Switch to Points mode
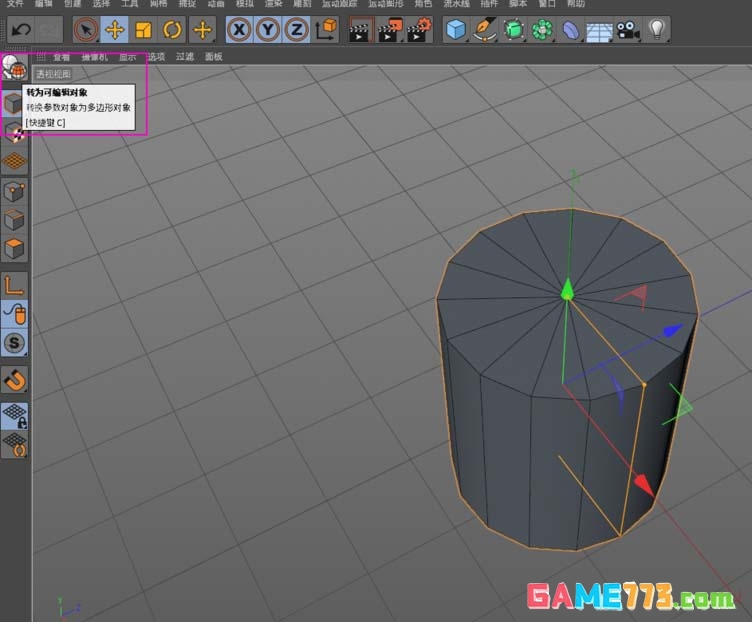Viewport: 752px width, 622px height. click(14, 192)
